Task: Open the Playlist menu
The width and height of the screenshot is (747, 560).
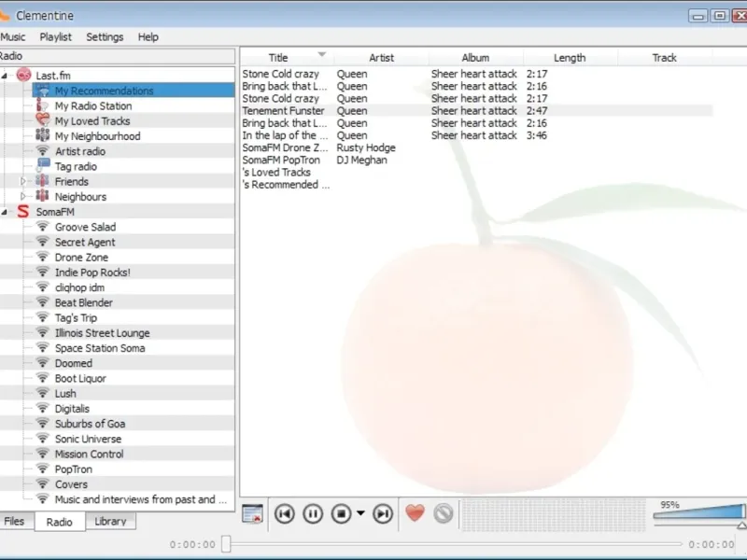Action: [x=56, y=36]
